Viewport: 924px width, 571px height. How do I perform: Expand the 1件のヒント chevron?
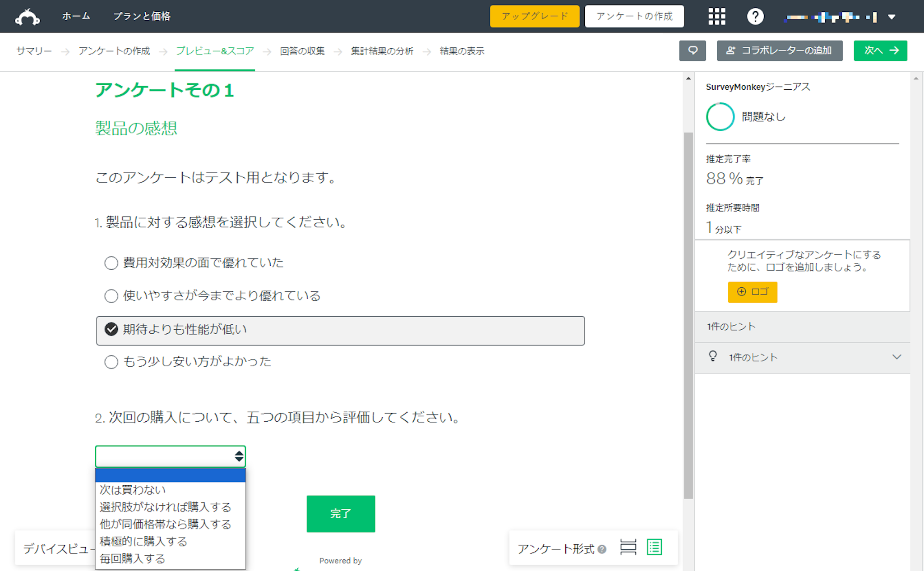[x=896, y=357]
